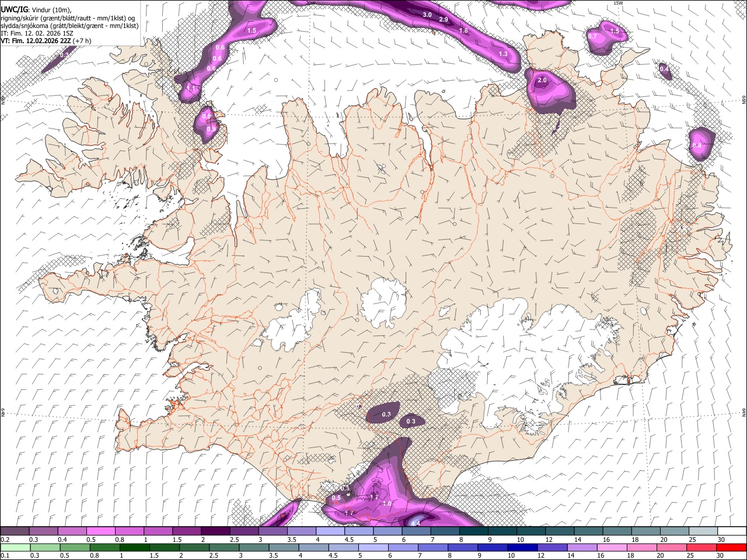Click the 4.4 precipitation value at the bottom
Screen dimensions: 747x560
pos(416,523)
